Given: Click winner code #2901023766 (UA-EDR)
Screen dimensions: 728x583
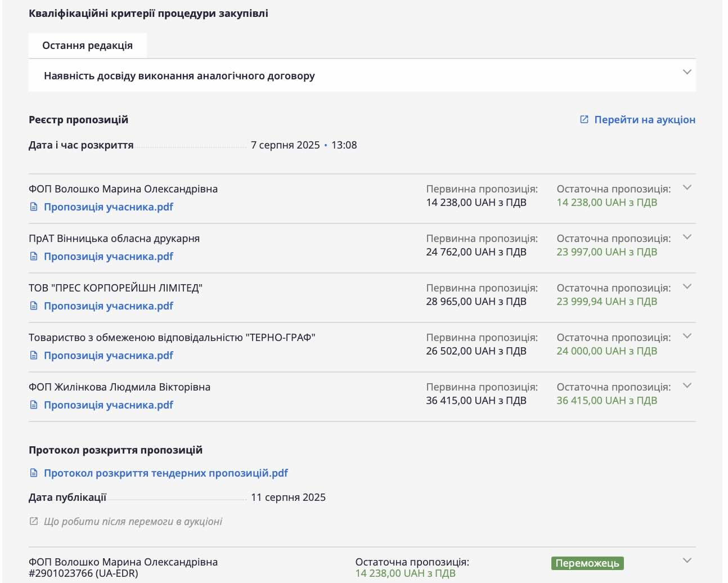Looking at the screenshot, I should 83,573.
